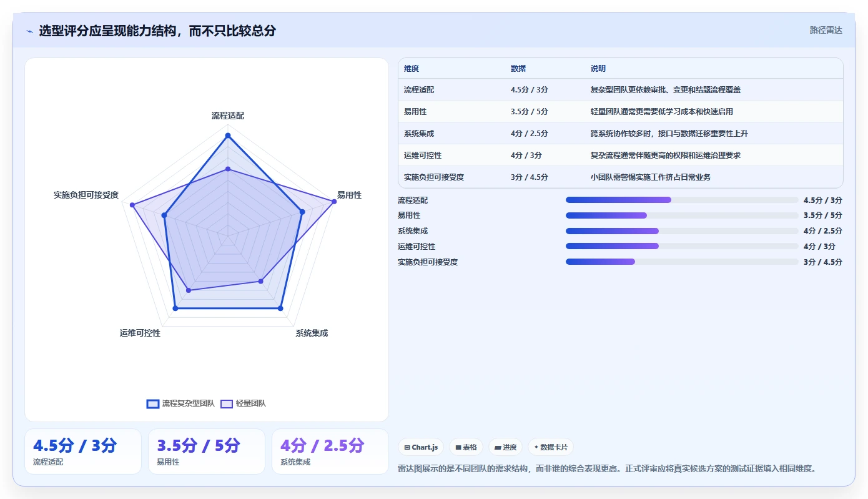Click the table cell 4.5分 / 3分
This screenshot has height=499, width=868.
pos(530,90)
